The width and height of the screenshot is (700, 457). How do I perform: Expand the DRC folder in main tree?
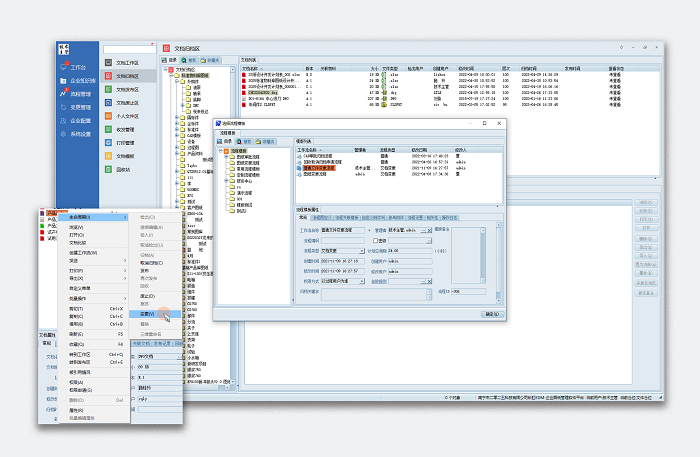point(183,106)
